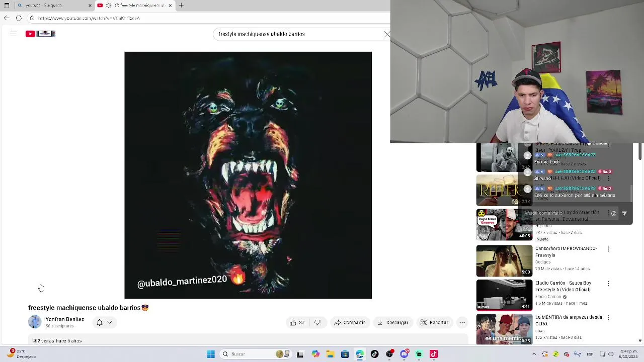Screen dimensions: 644x362
Task: Play the 40:05 documentary thumbnail
Action: click(504, 225)
